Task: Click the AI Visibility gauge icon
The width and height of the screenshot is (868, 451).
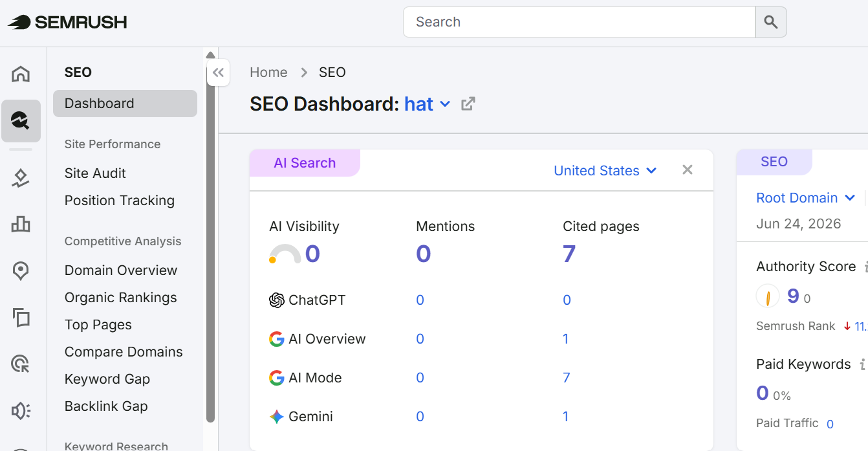Action: pos(285,254)
